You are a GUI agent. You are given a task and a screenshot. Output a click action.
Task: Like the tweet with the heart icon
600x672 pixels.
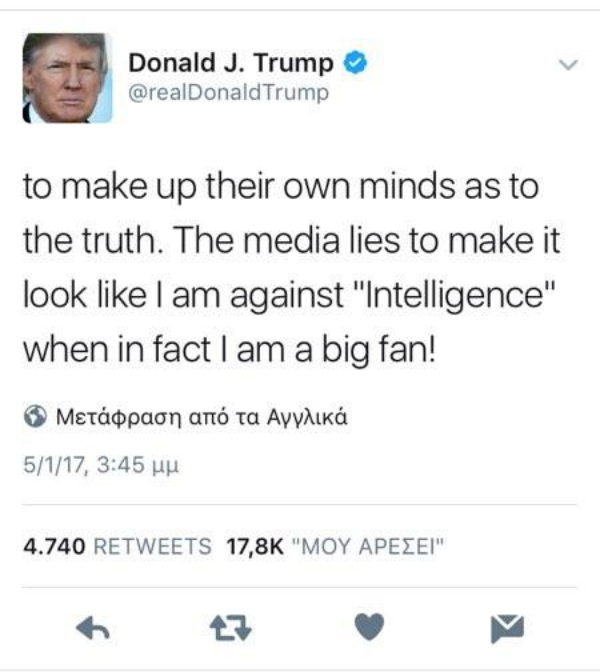point(369,627)
